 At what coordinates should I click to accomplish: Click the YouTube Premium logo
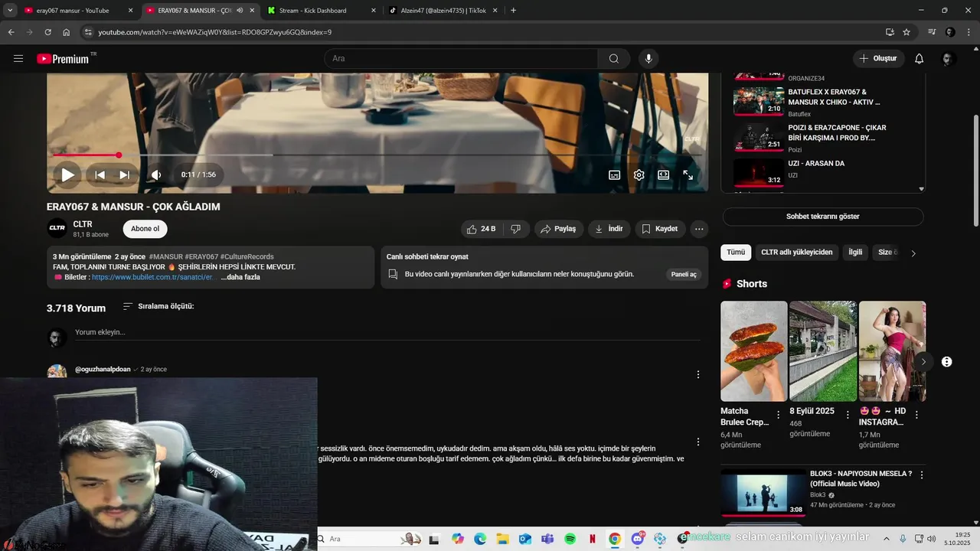[64, 59]
